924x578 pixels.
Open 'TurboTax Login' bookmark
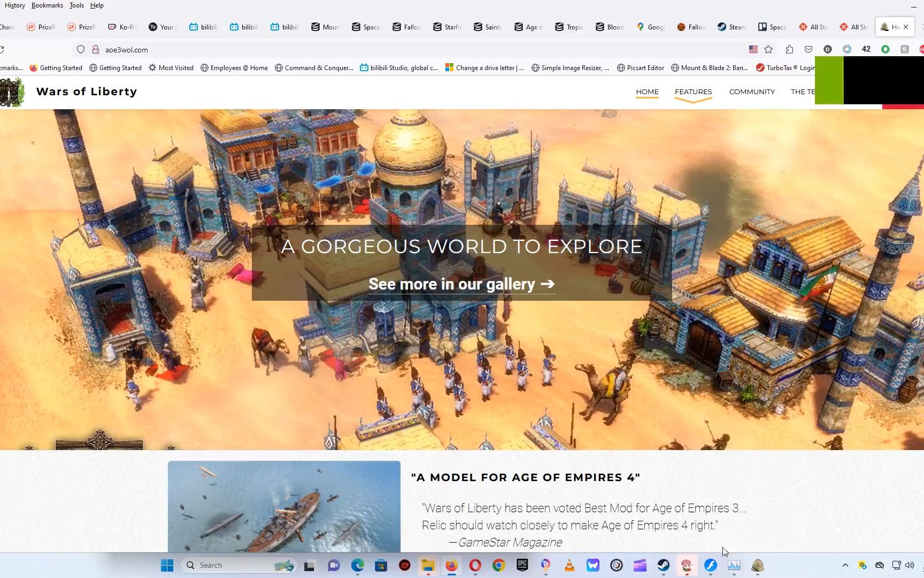coord(785,68)
